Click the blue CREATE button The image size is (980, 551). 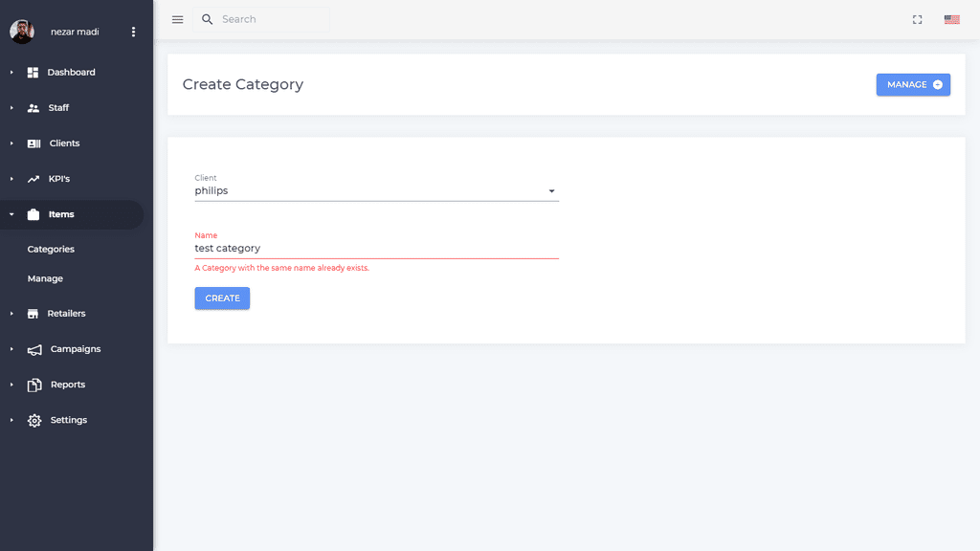[x=222, y=298]
